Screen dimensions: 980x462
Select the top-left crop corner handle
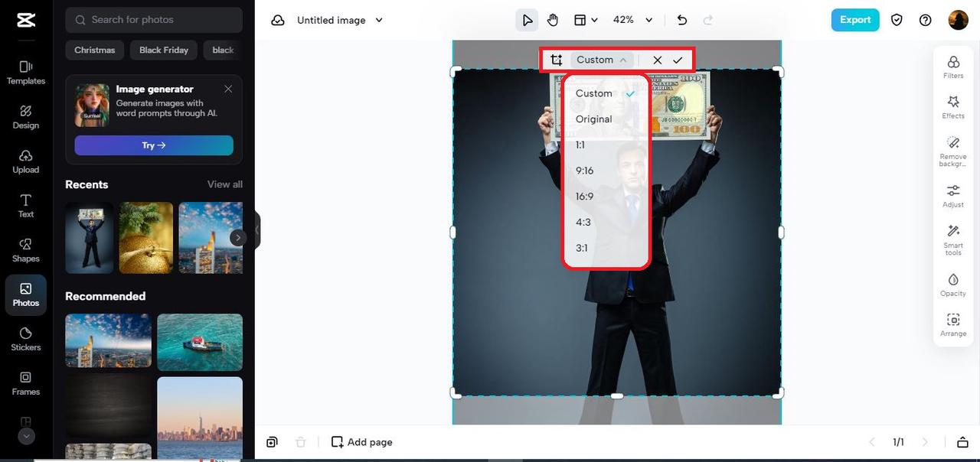pyautogui.click(x=456, y=72)
